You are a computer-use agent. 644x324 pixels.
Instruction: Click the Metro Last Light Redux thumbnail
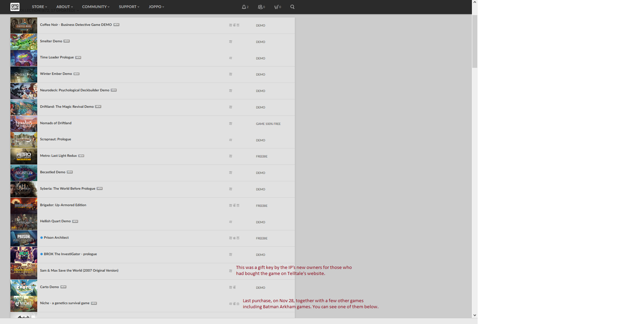point(24,156)
